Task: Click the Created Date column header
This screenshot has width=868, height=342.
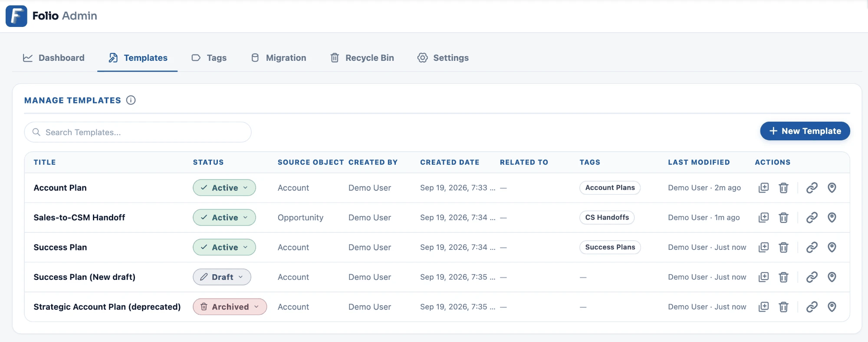Action: [450, 162]
